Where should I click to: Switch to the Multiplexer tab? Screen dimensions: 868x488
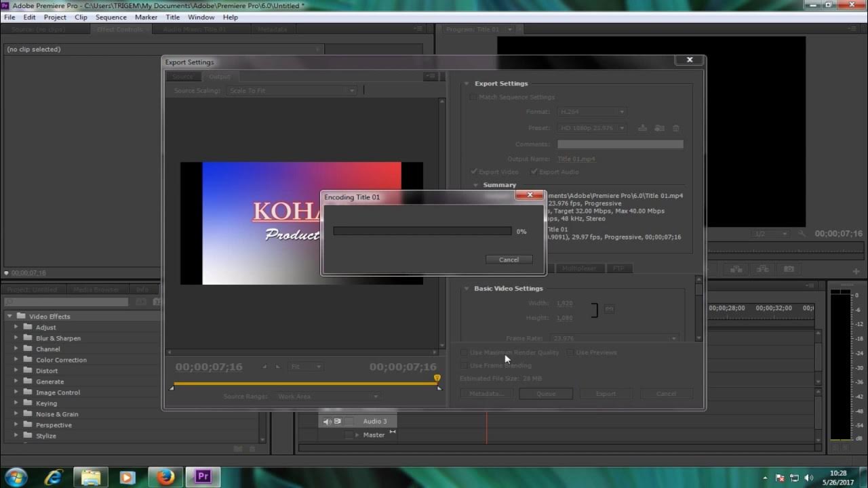pos(578,268)
